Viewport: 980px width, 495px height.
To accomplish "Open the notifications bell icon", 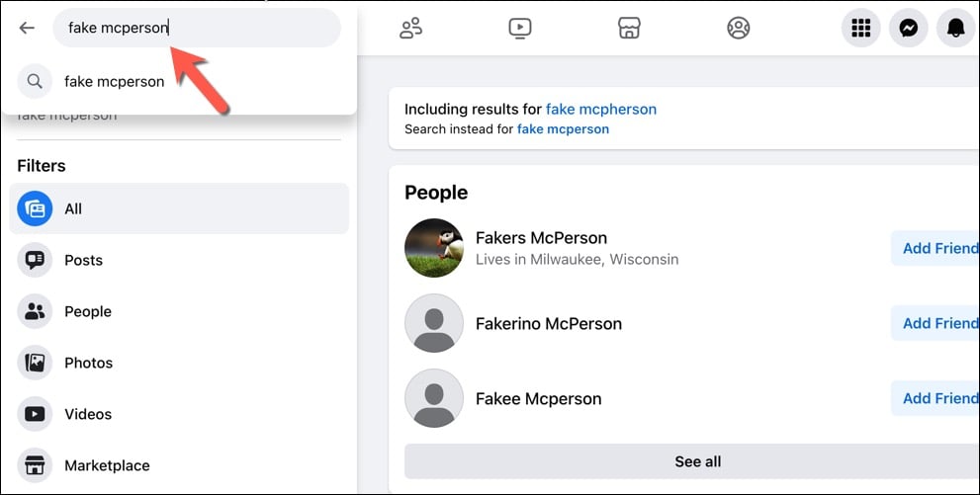I will (955, 28).
